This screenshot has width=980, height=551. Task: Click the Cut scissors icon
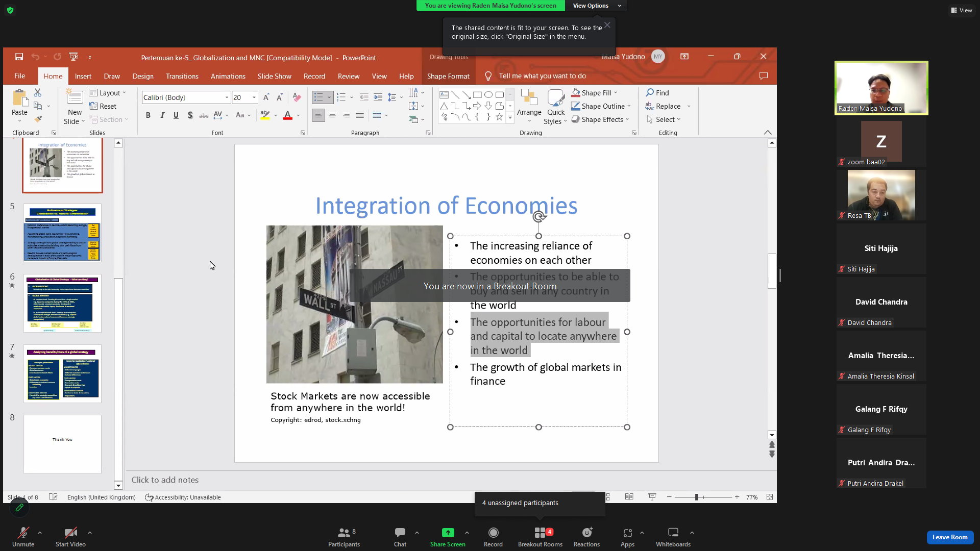[x=37, y=93]
